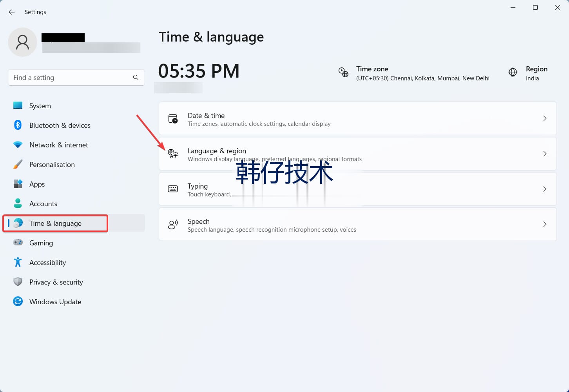Click the Region label in the header
The image size is (569, 392).
[x=536, y=69]
